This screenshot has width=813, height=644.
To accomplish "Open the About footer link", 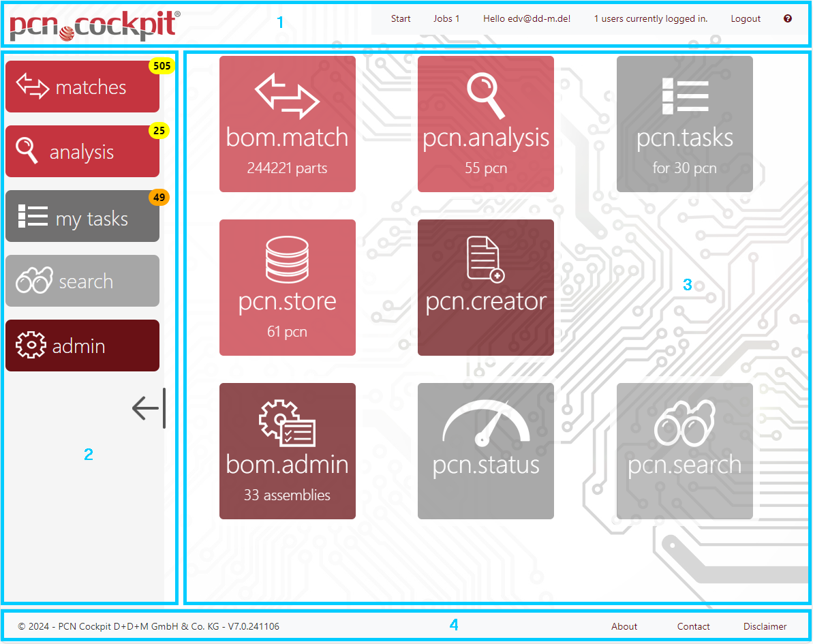I will [624, 626].
